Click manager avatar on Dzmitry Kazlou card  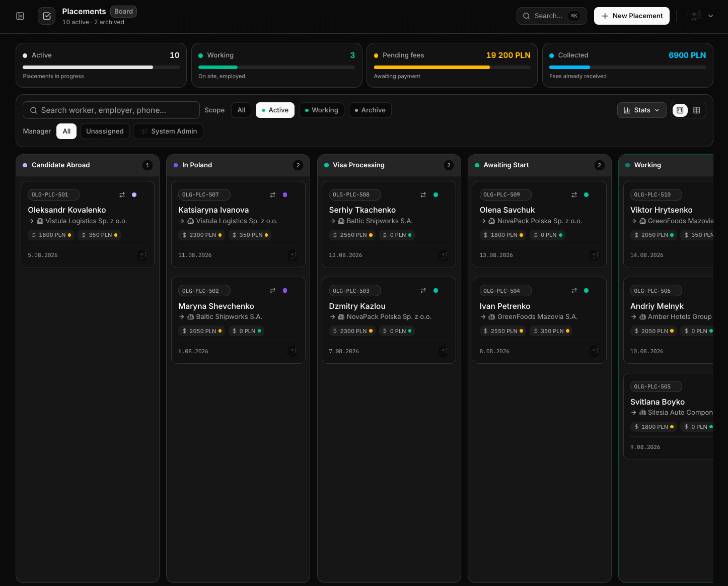pos(444,351)
